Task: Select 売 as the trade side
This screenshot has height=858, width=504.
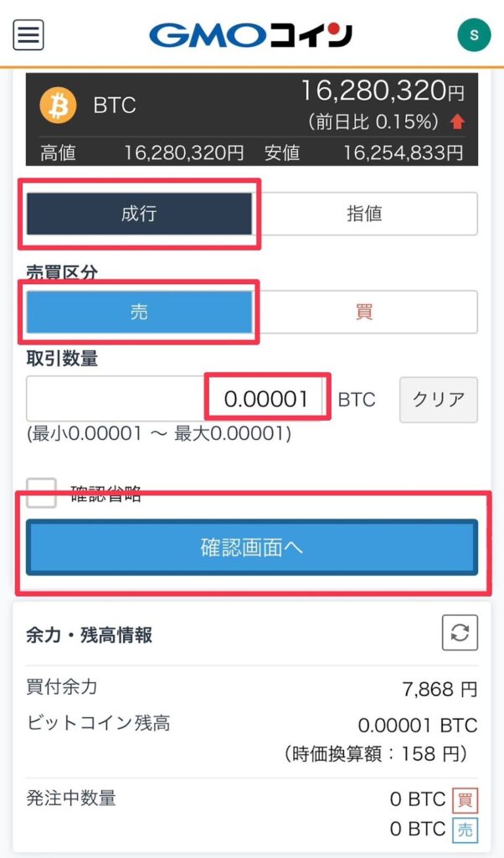Action: (139, 312)
